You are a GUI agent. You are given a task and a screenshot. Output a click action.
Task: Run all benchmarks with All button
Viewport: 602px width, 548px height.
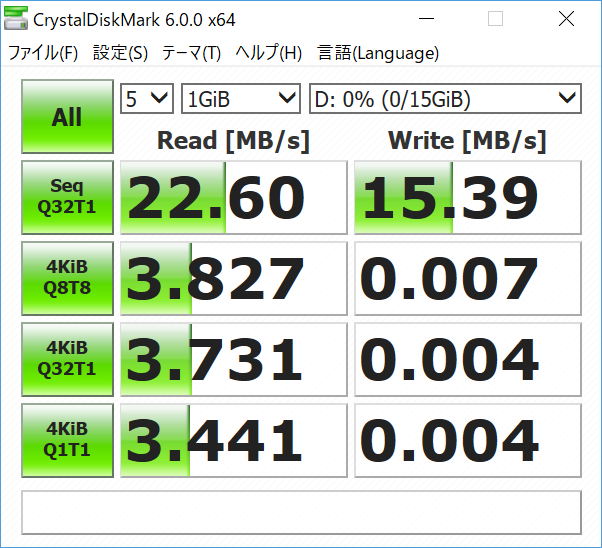pyautogui.click(x=67, y=117)
